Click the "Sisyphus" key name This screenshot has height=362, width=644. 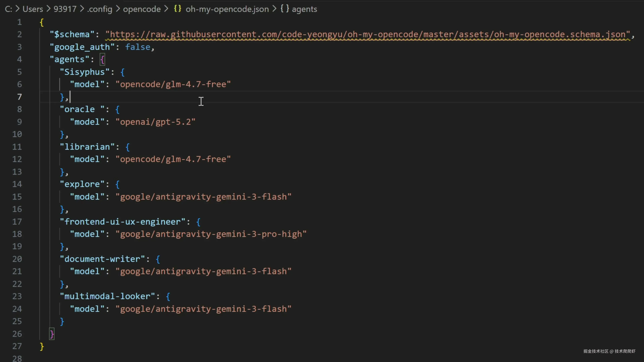[x=85, y=72]
